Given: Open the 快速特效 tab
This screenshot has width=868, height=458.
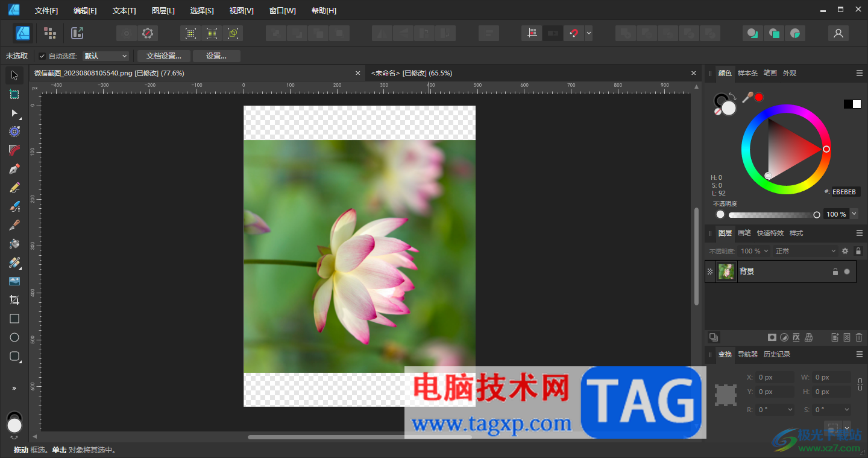Looking at the screenshot, I should click(770, 233).
